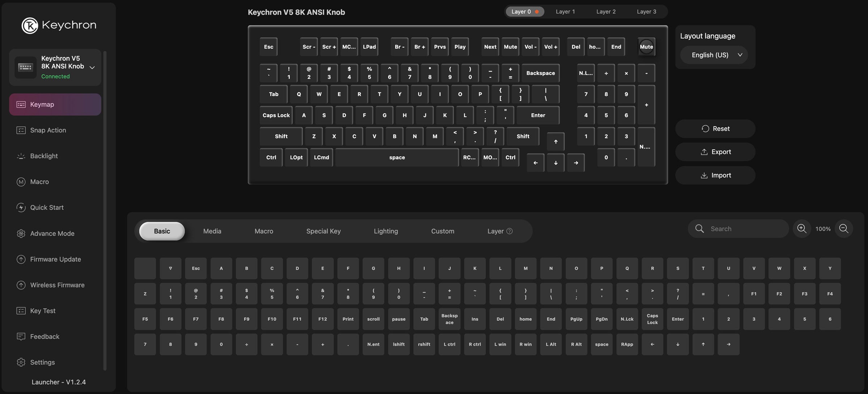Open the Layer tab help tooltip

510,231
